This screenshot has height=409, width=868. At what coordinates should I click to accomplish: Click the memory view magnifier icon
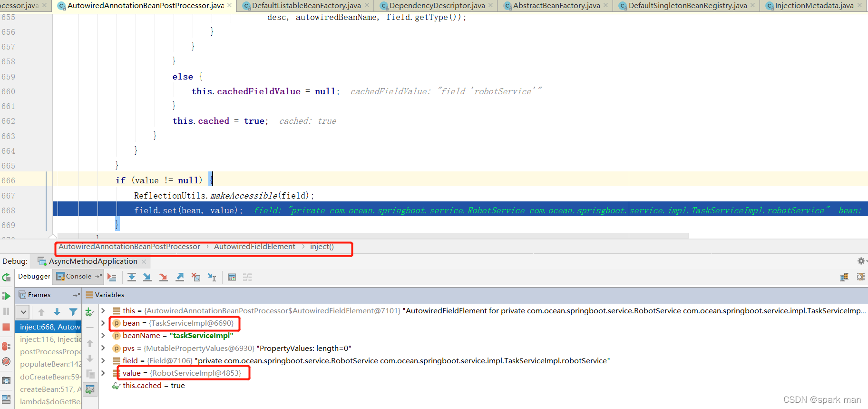click(x=860, y=277)
